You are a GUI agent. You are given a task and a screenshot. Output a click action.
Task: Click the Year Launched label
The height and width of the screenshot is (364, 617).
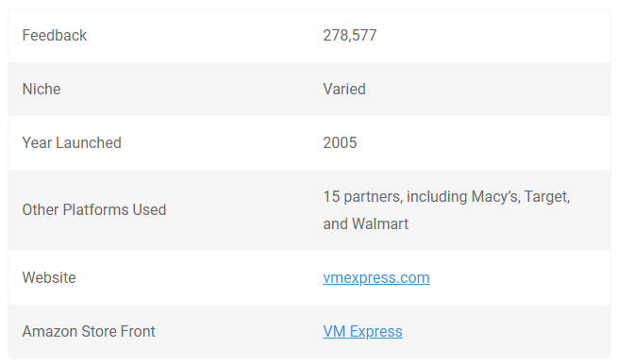click(x=72, y=142)
